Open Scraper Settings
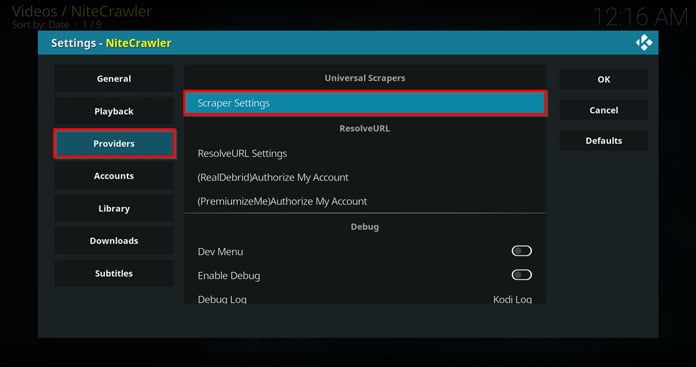696x367 pixels. [365, 103]
